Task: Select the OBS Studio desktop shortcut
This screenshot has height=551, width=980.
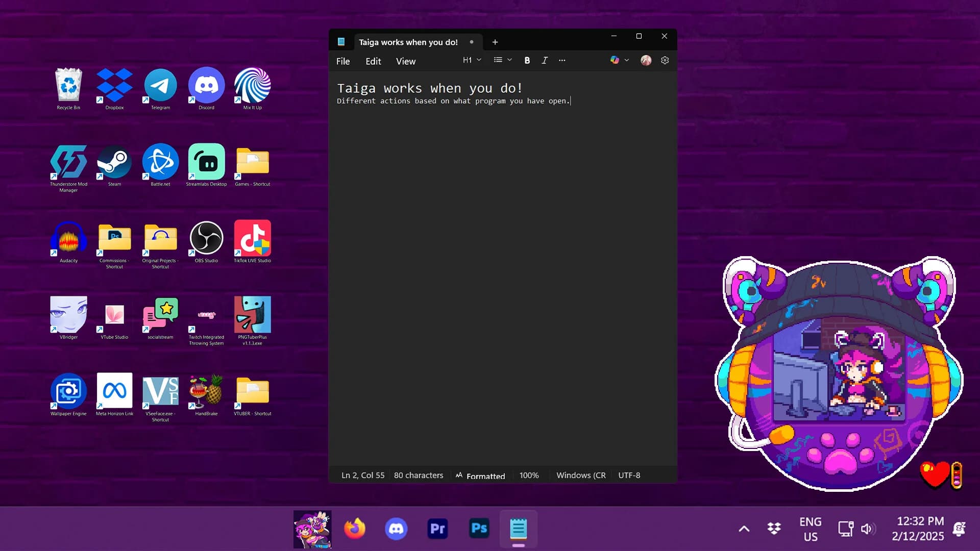Action: pyautogui.click(x=206, y=242)
